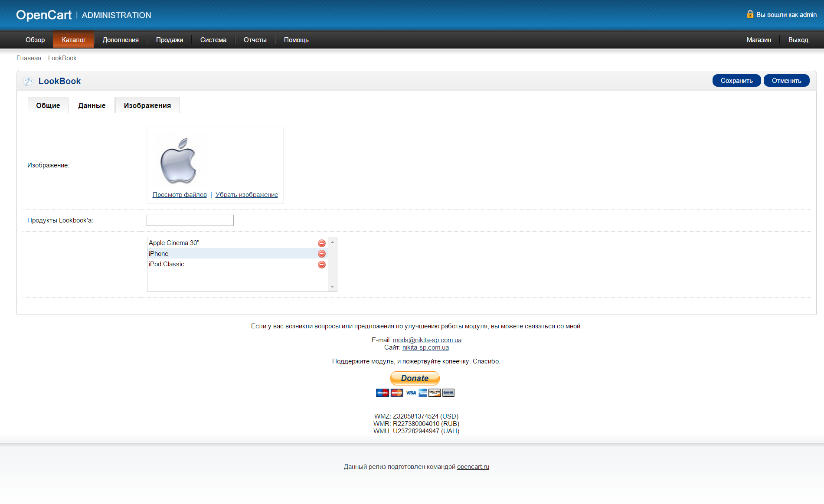The image size is (824, 504).
Task: Cancel editing with Отменить button
Action: click(x=787, y=81)
